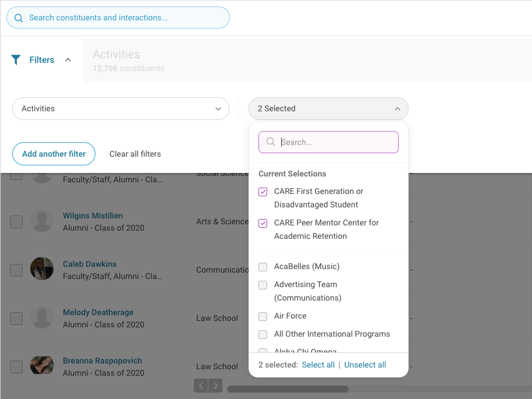Click the right scroll arrow button
This screenshot has width=532, height=399.
[x=215, y=385]
